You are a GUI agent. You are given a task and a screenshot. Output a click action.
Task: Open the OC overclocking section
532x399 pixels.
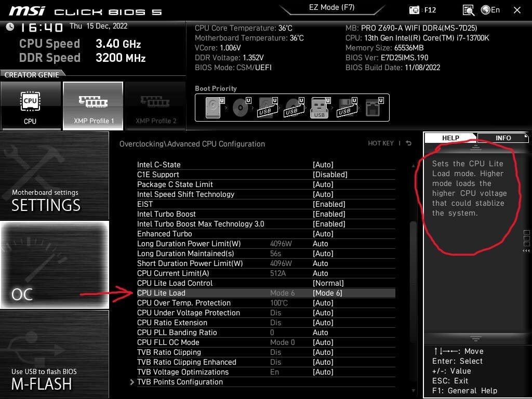pyautogui.click(x=55, y=265)
